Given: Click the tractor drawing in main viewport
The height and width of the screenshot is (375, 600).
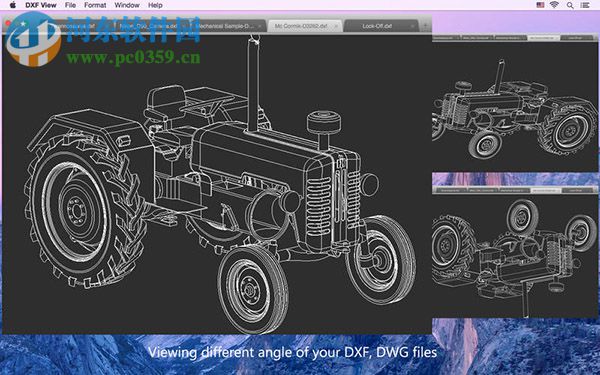Looking at the screenshot, I should (x=220, y=184).
